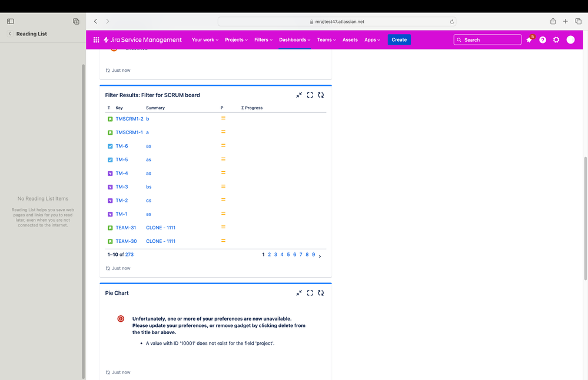The width and height of the screenshot is (588, 380).
Task: Open Jira settings via the gear icon
Action: [x=556, y=39]
